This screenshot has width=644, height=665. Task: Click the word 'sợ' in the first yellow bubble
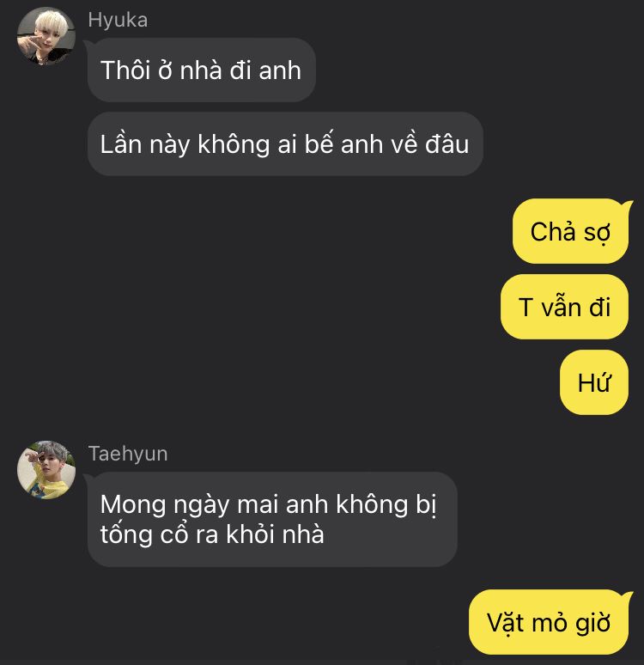pos(597,233)
